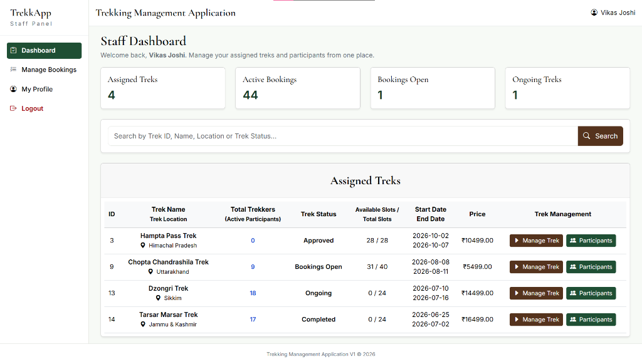Image resolution: width=642 pixels, height=364 pixels.
Task: Click trekker count 17 for Tarsar Marsar
Action: click(x=253, y=320)
